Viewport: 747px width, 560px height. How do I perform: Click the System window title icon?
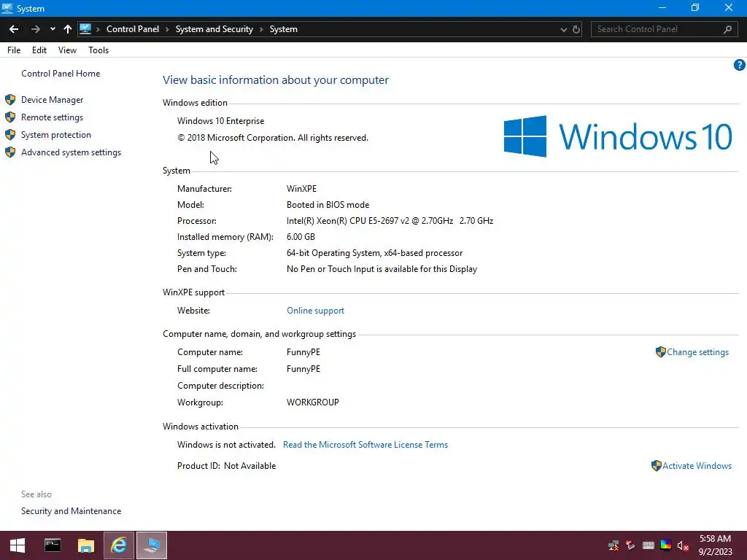pyautogui.click(x=7, y=8)
